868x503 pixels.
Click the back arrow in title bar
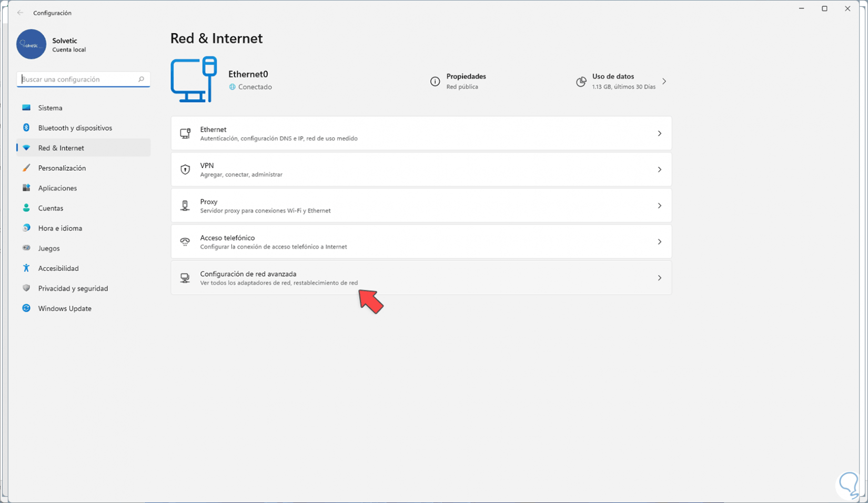21,13
